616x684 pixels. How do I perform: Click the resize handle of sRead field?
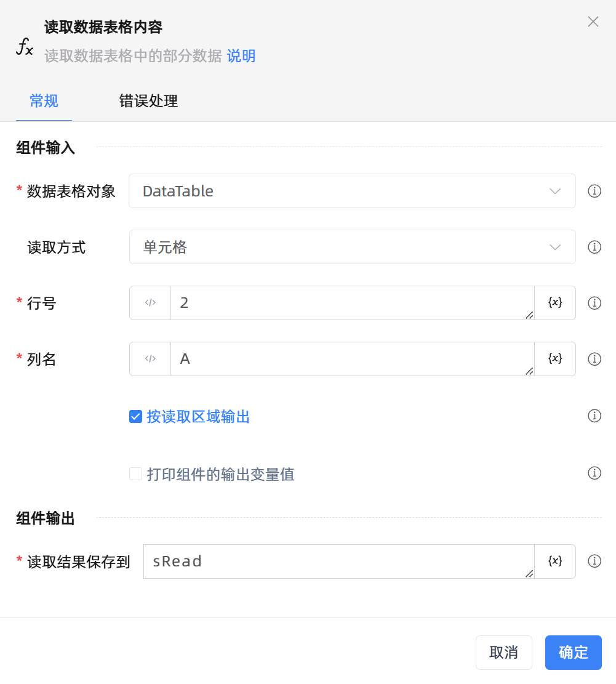pyautogui.click(x=529, y=574)
